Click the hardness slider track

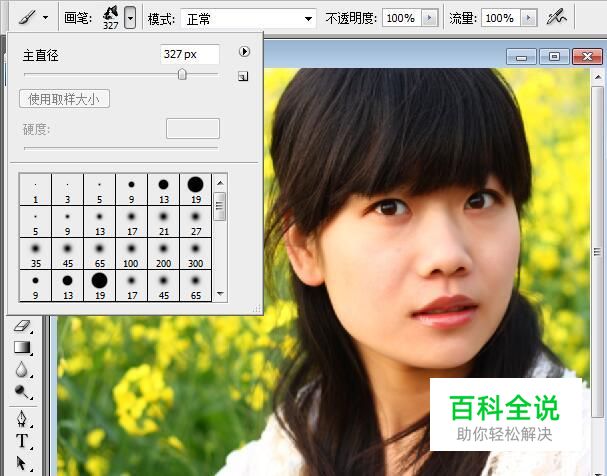tap(121, 148)
